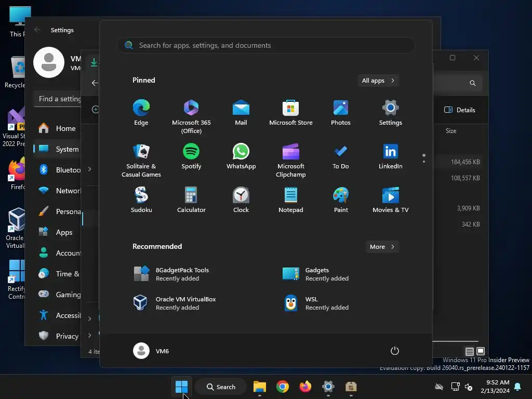
Task: Select Home in Settings sidebar
Action: point(57,128)
